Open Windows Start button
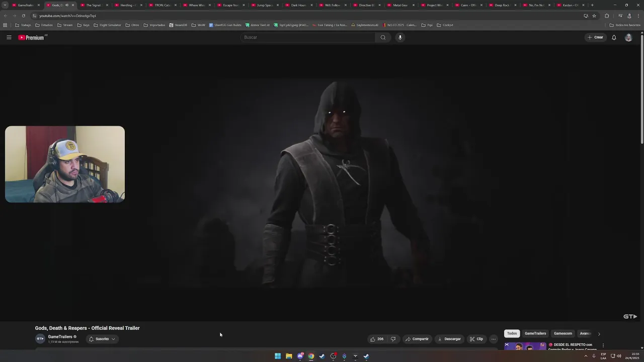This screenshot has height=362, width=644. pyautogui.click(x=278, y=356)
